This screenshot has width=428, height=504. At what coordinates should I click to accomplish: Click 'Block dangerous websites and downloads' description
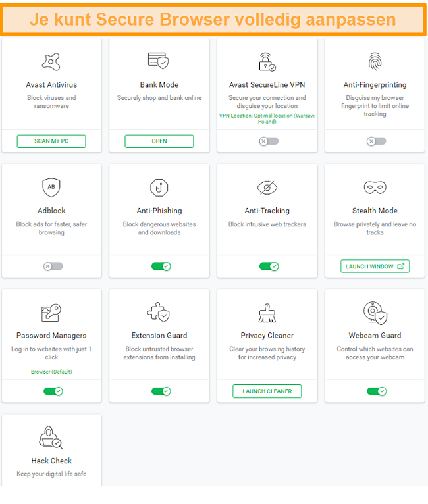pyautogui.click(x=159, y=228)
